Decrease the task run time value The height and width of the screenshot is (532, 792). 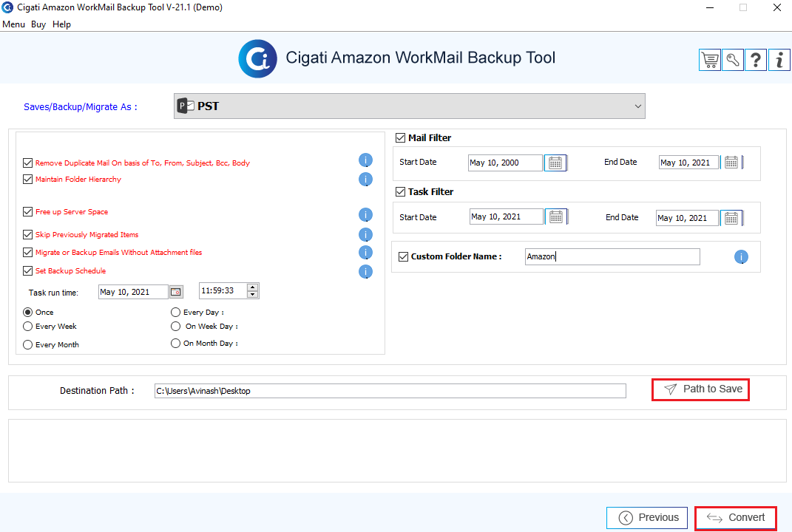(x=253, y=294)
